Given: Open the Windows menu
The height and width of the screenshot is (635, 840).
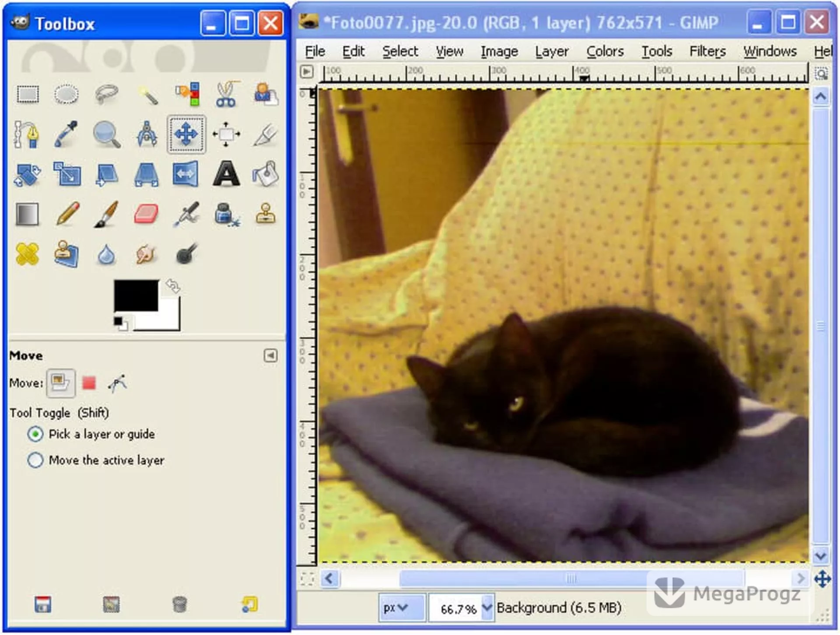Looking at the screenshot, I should tap(770, 52).
